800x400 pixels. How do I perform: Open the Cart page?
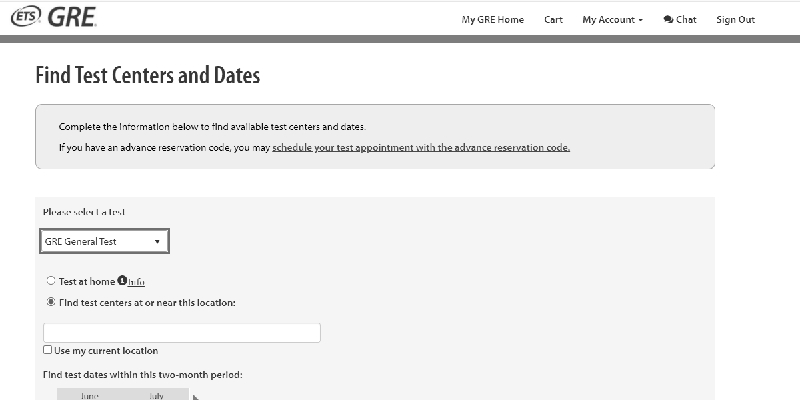pyautogui.click(x=553, y=20)
